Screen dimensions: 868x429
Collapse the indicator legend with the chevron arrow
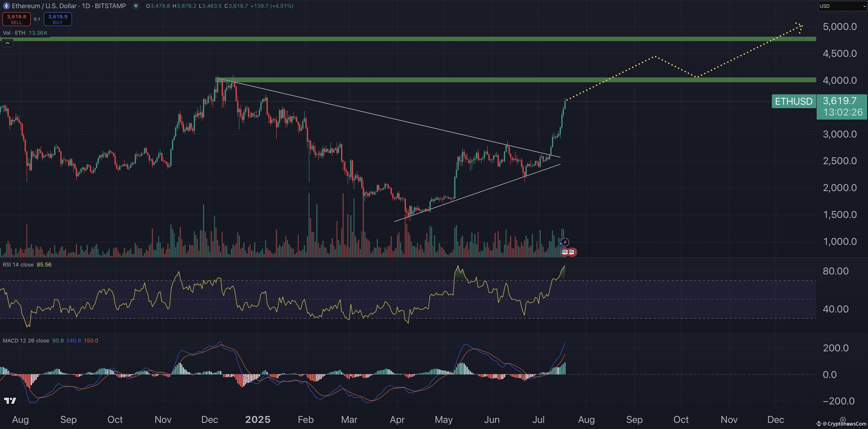tap(7, 43)
